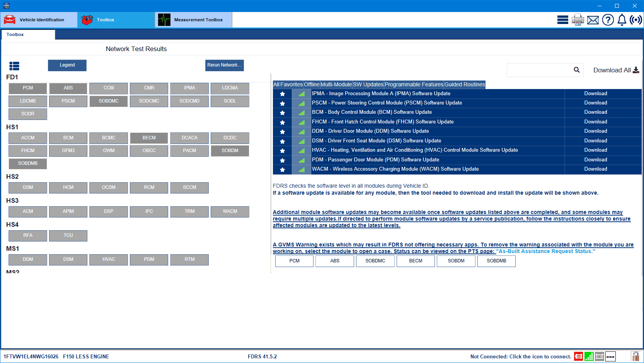Click Download All link
Screen dimensions: 644x363
616,70
